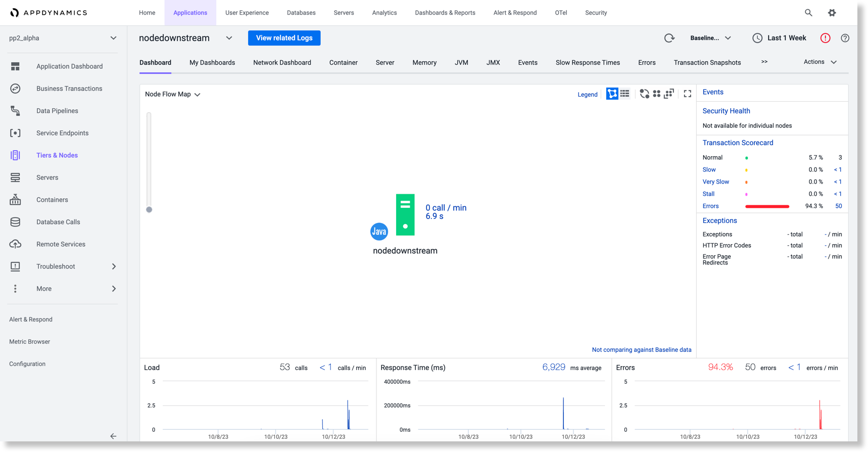This screenshot has height=452, width=868.
Task: Open the User Experience top menu
Action: pos(247,13)
